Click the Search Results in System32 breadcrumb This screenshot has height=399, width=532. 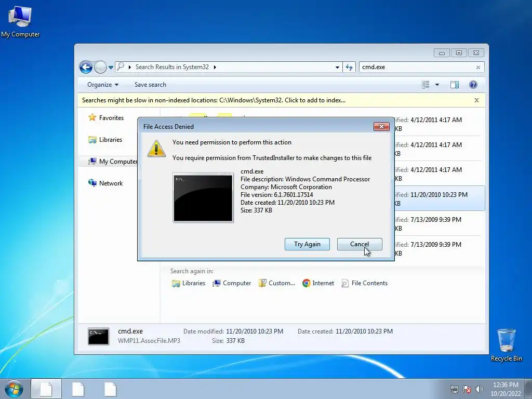(172, 67)
